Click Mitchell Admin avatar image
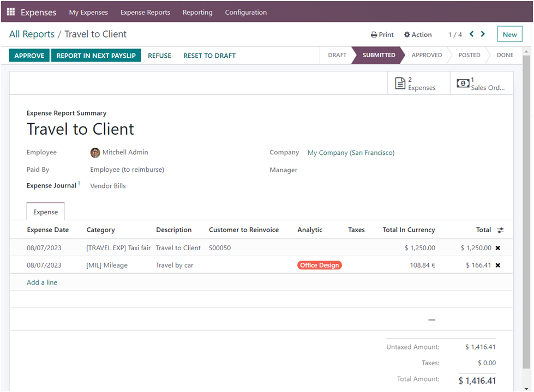 coord(95,153)
